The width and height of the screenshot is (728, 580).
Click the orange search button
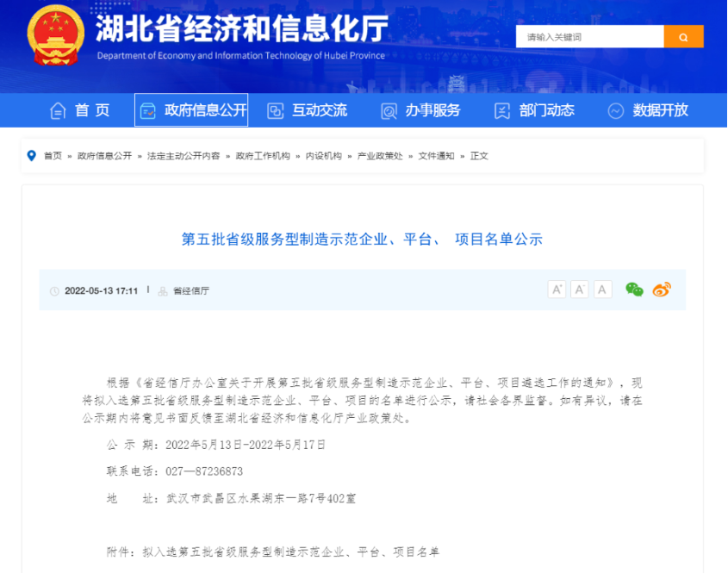point(683,37)
